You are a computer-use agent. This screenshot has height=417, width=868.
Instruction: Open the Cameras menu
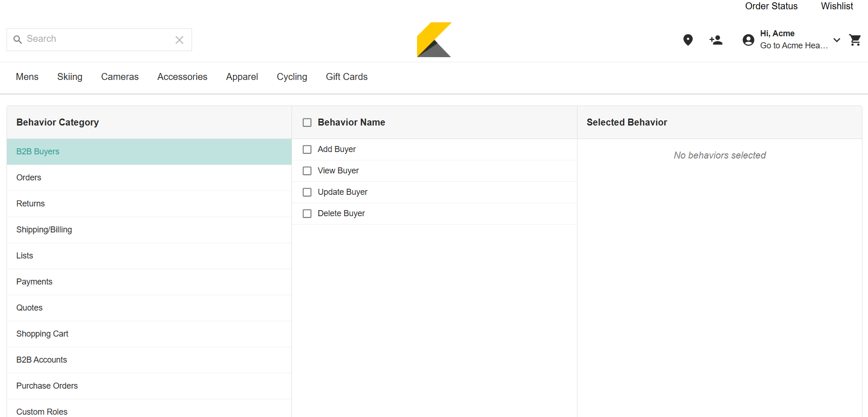click(x=120, y=77)
